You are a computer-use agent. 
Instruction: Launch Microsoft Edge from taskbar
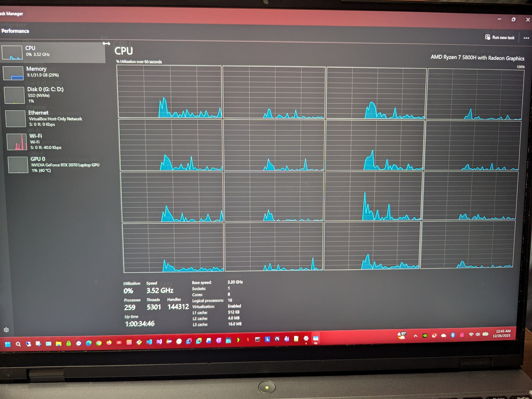(x=89, y=343)
